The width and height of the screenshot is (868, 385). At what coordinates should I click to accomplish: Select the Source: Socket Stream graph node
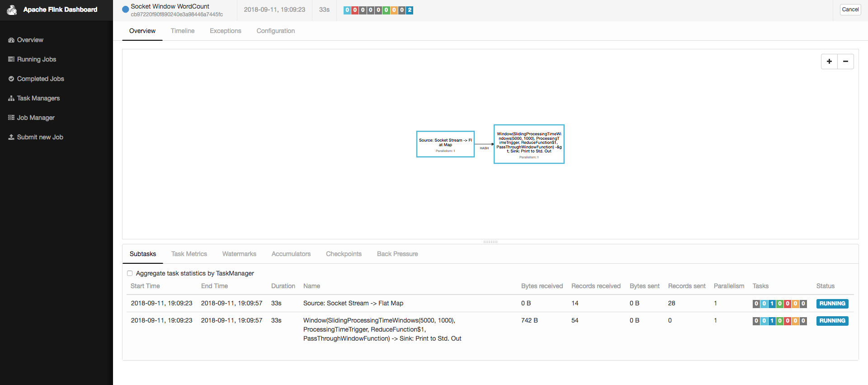445,144
